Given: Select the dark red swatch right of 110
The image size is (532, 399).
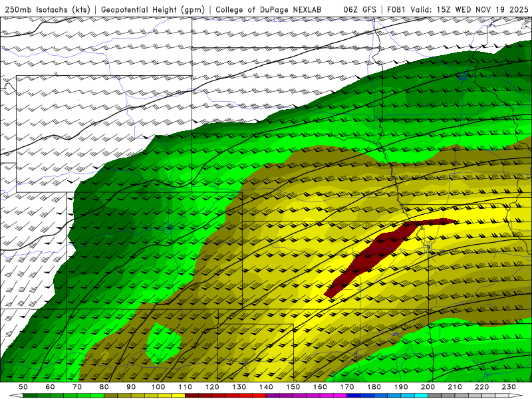Looking at the screenshot, I should click(x=192, y=395).
